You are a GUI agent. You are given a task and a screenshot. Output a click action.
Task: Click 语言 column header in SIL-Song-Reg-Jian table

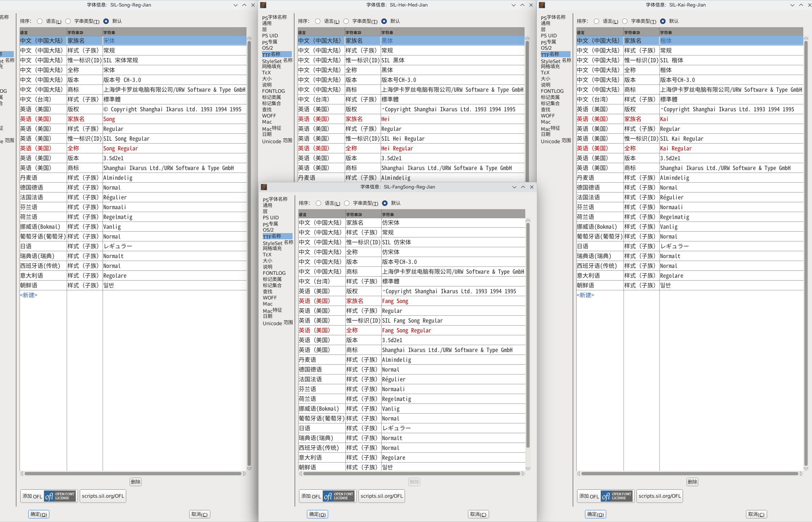point(43,33)
